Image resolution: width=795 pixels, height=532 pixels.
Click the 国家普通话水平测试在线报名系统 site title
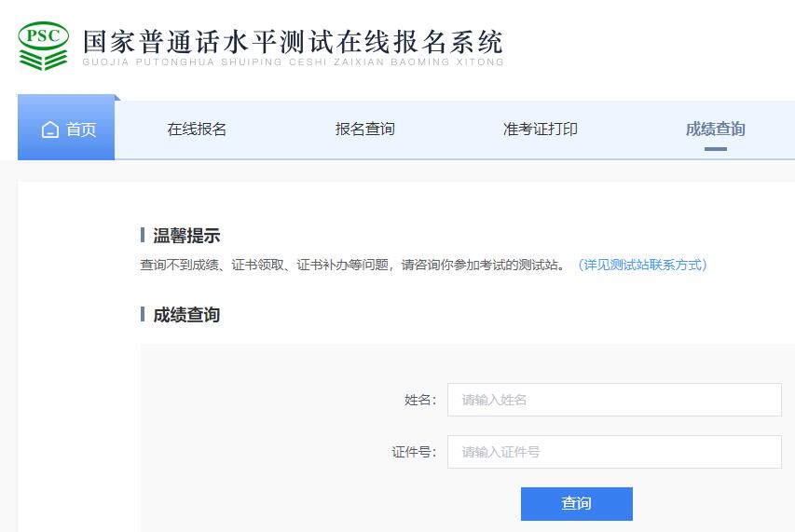coord(293,41)
